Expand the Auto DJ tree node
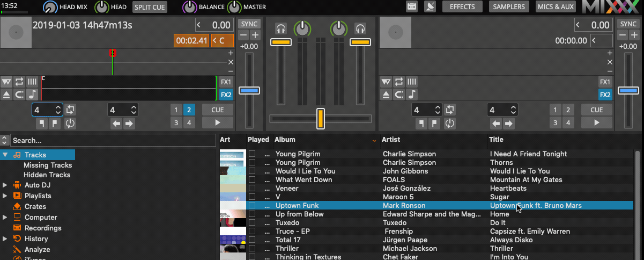Viewport: 644px width, 260px height. [x=5, y=185]
